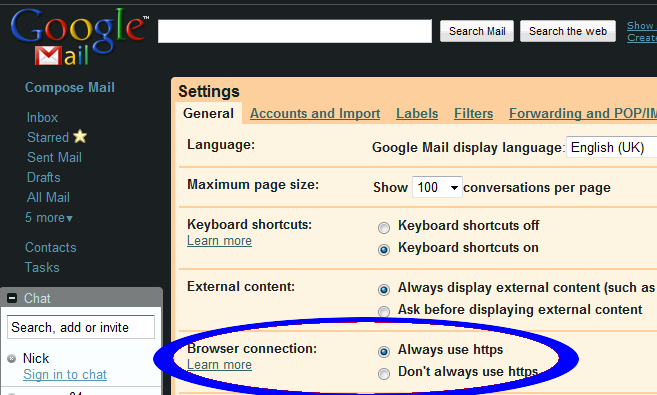Image resolution: width=657 pixels, height=395 pixels.
Task: Click the External content label
Action: pos(241,287)
